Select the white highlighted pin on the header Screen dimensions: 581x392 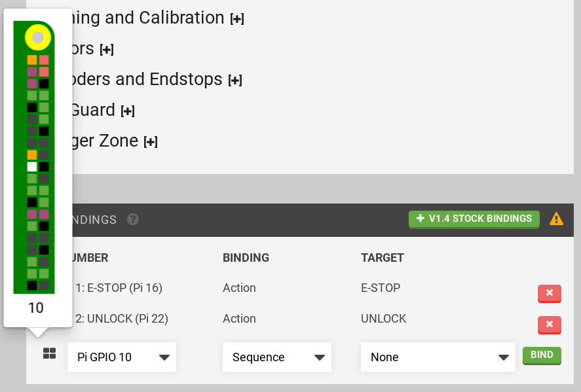pyautogui.click(x=32, y=166)
